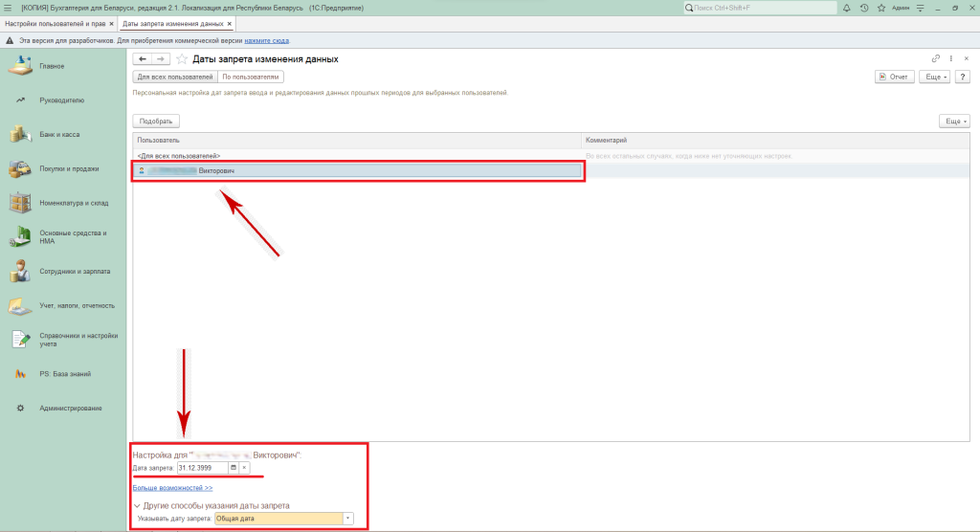Open the calendar picker for Дата запрета
Screen dimensions: 980x532
(x=233, y=468)
